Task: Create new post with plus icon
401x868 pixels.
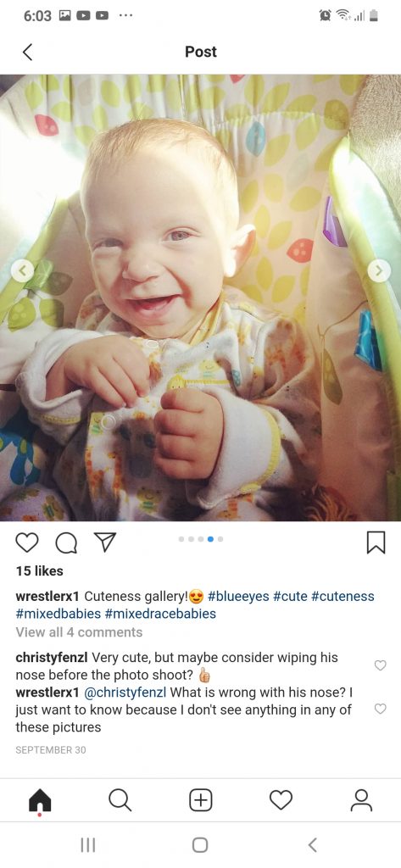Action: click(200, 800)
